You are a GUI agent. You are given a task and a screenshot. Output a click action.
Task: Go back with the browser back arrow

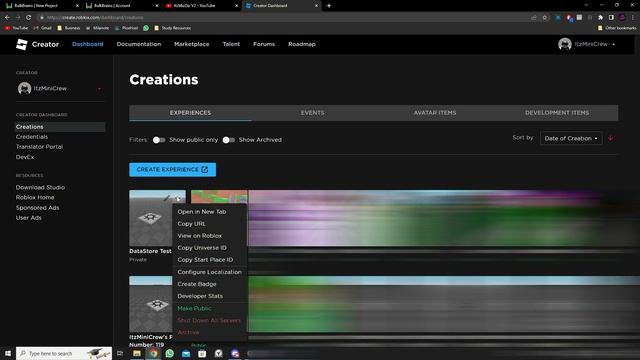pos(7,18)
